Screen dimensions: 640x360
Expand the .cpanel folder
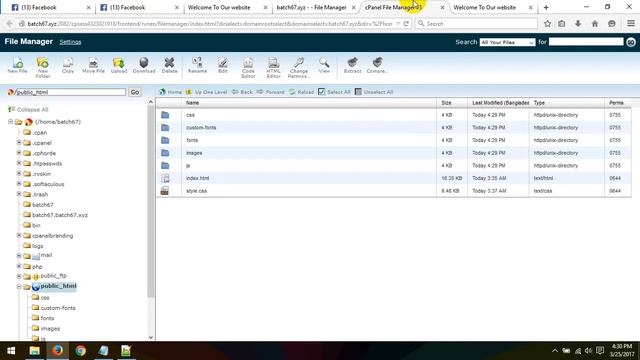pyautogui.click(x=19, y=142)
